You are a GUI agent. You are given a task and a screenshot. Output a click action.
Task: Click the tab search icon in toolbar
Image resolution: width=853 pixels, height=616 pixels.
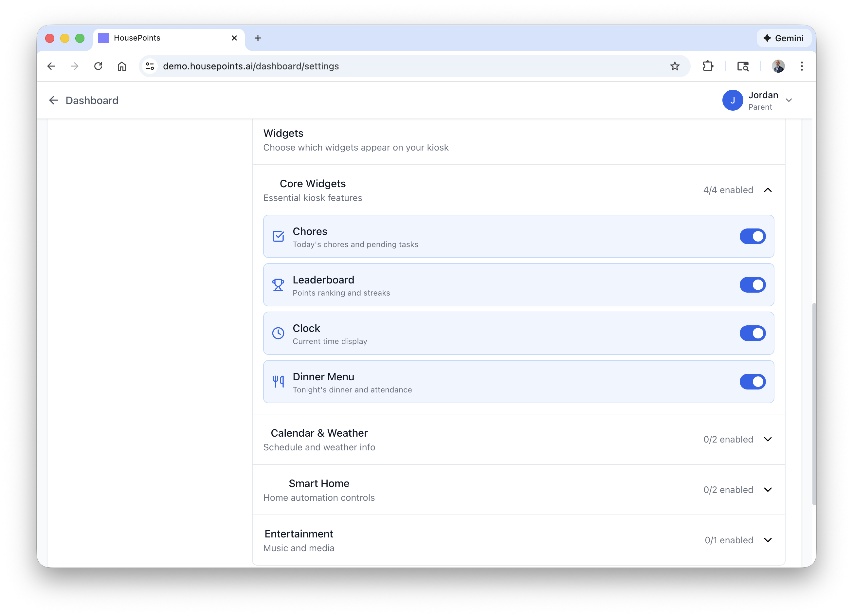(743, 66)
